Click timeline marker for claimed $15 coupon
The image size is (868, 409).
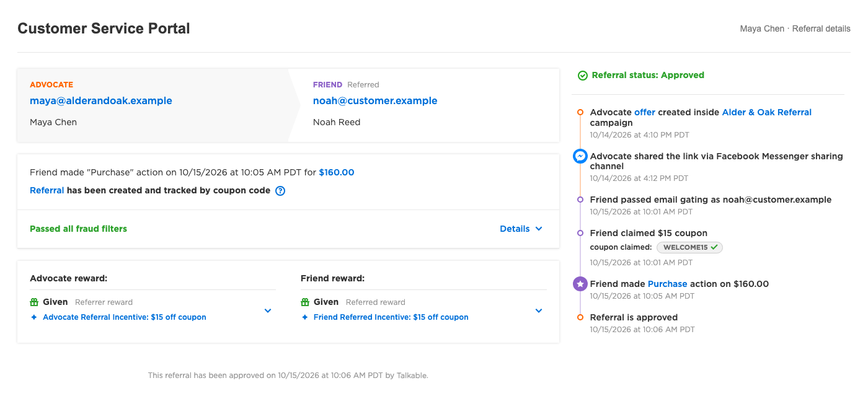580,233
